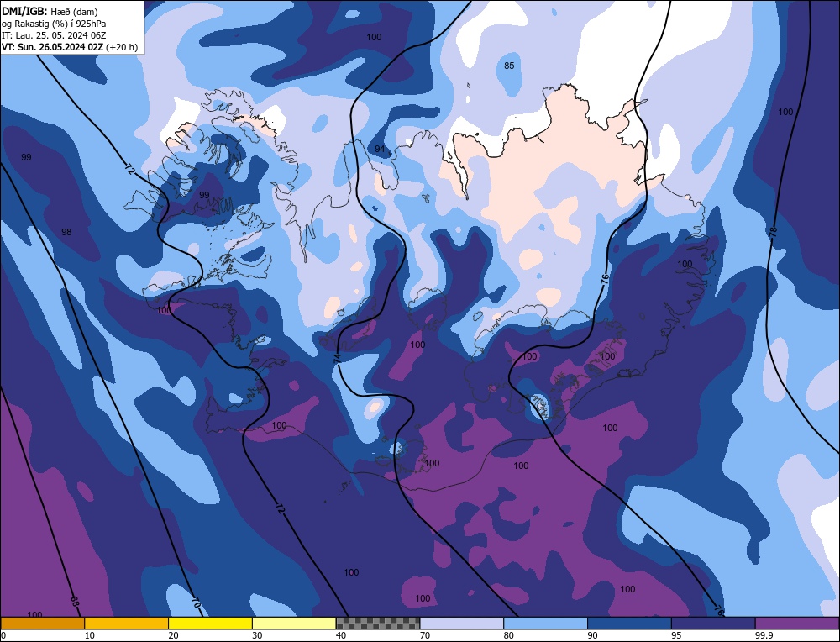This screenshot has height=642, width=840.
Task: Click the '74' height contour label
Action: (338, 359)
